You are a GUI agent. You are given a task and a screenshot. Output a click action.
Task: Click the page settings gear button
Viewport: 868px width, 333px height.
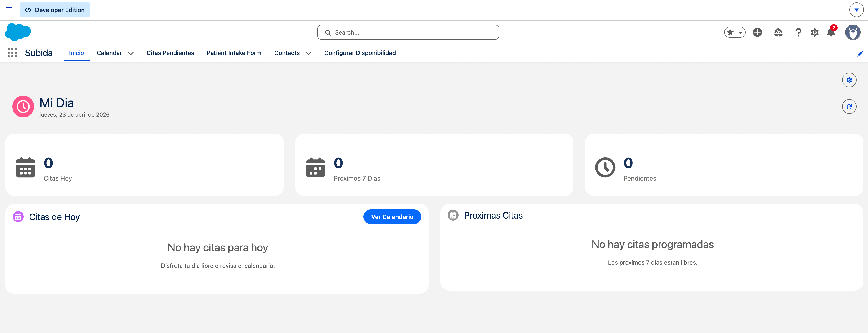pos(849,80)
